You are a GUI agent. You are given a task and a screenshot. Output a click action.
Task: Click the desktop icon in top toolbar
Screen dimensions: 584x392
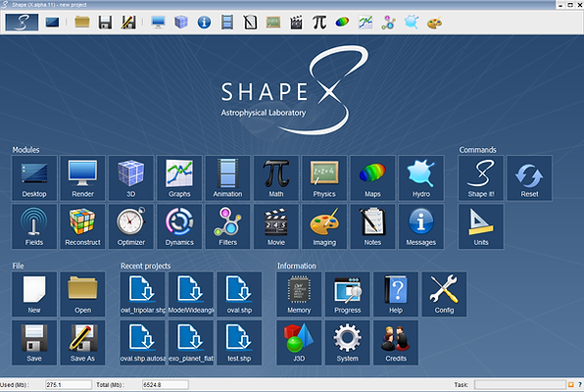(52, 23)
